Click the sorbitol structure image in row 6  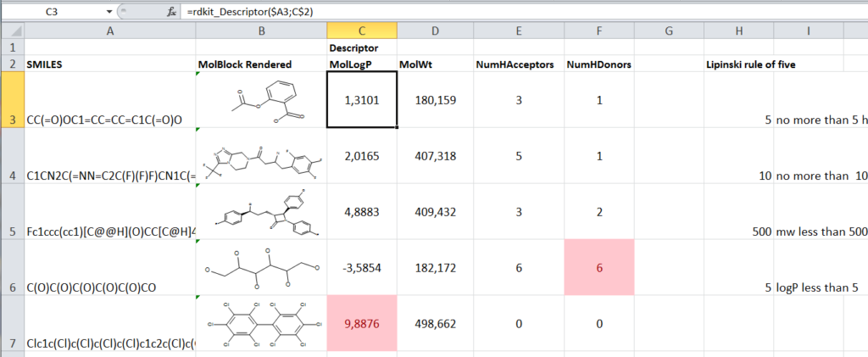(x=261, y=267)
